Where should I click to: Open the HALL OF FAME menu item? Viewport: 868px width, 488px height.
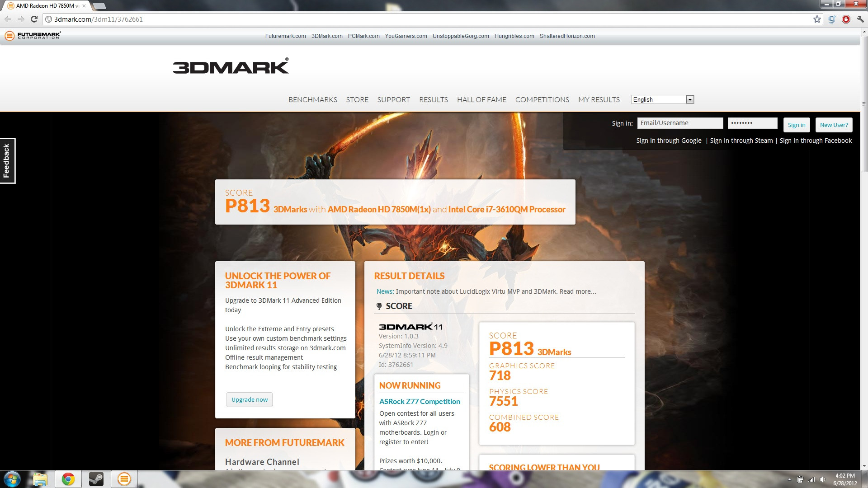tap(481, 99)
